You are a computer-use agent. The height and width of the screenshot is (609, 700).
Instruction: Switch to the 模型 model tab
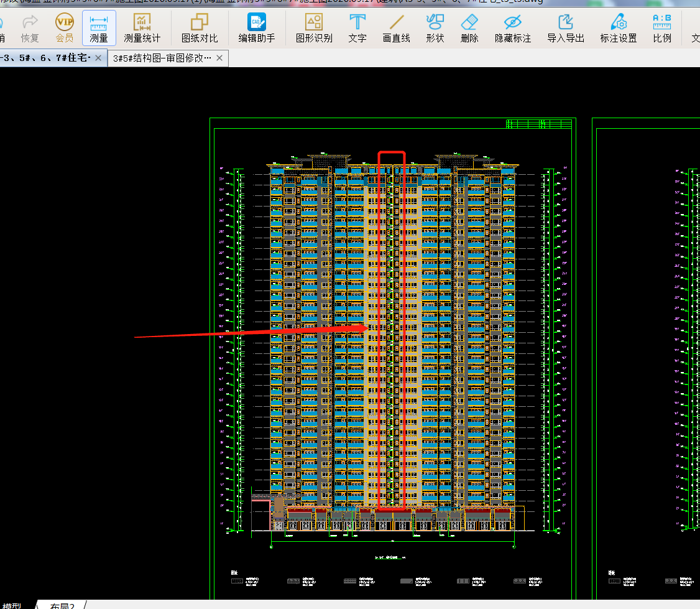coord(12,605)
